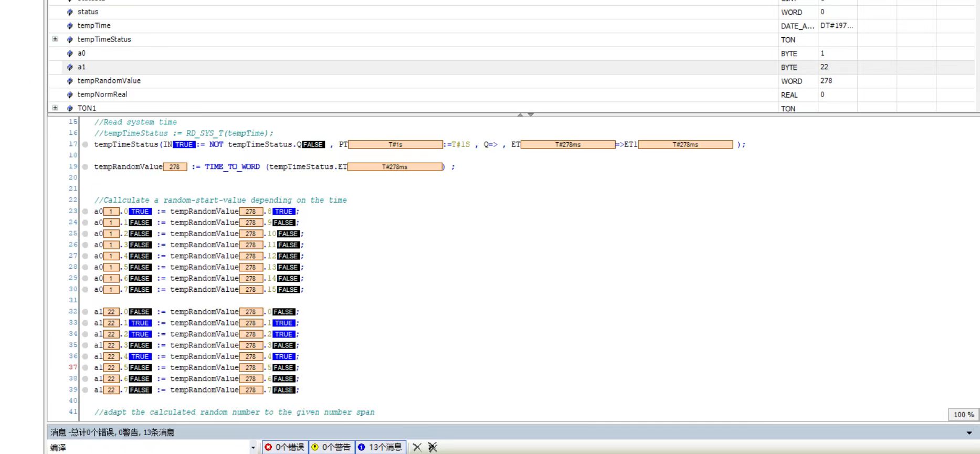Toggle breakpoint on line 36

[x=85, y=356]
